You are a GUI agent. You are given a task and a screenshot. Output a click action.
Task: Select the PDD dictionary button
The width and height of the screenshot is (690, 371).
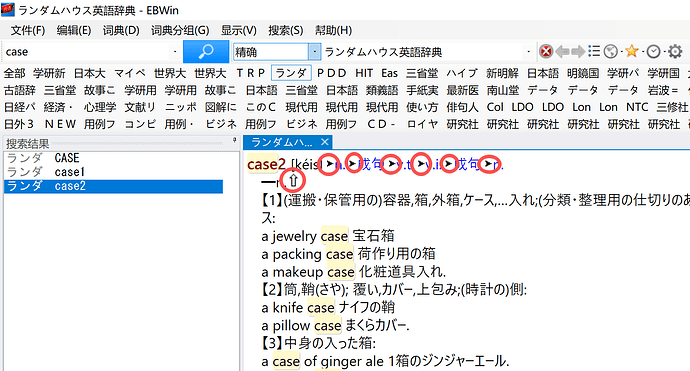point(331,73)
